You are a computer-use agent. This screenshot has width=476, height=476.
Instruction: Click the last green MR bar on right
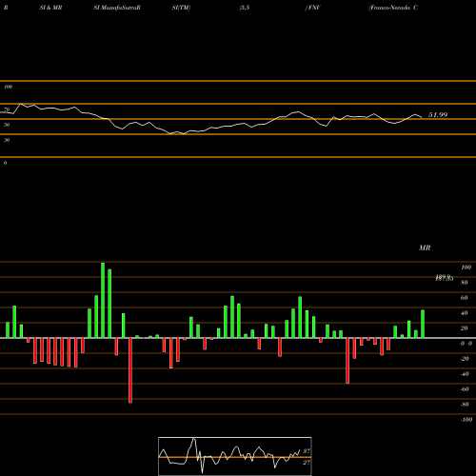[x=423, y=324]
